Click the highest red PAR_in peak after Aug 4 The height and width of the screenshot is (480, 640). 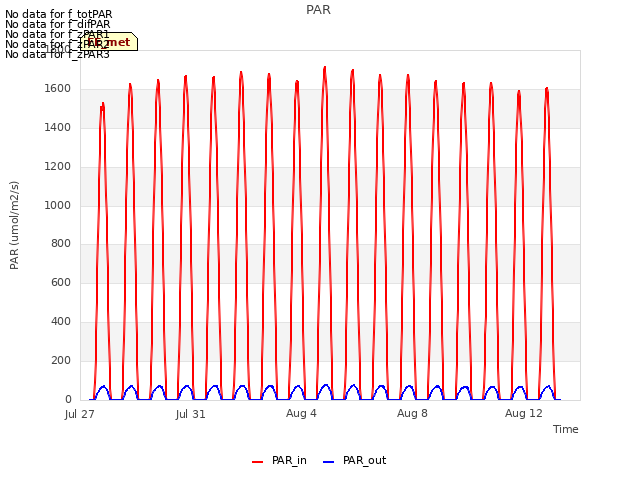click(x=324, y=68)
